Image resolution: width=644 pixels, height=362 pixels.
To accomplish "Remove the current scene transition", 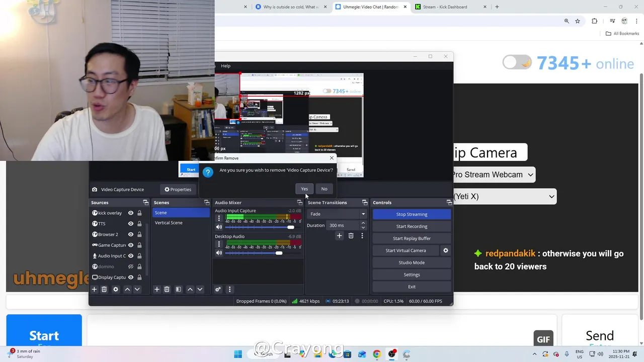I will [x=351, y=235].
